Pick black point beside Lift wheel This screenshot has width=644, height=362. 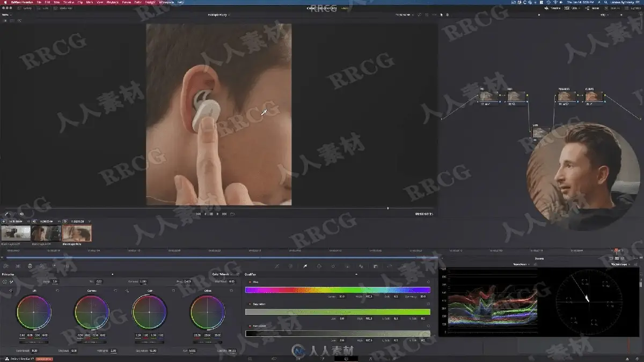click(x=11, y=290)
